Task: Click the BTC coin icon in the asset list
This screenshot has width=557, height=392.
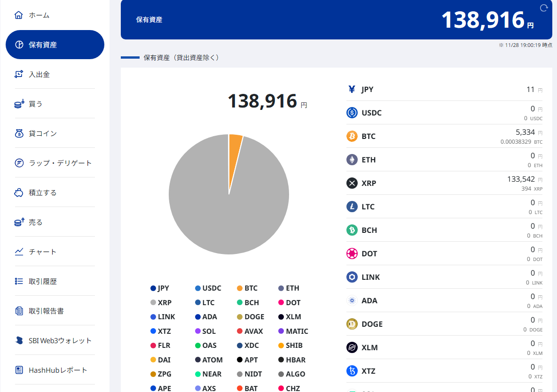Action: click(352, 136)
